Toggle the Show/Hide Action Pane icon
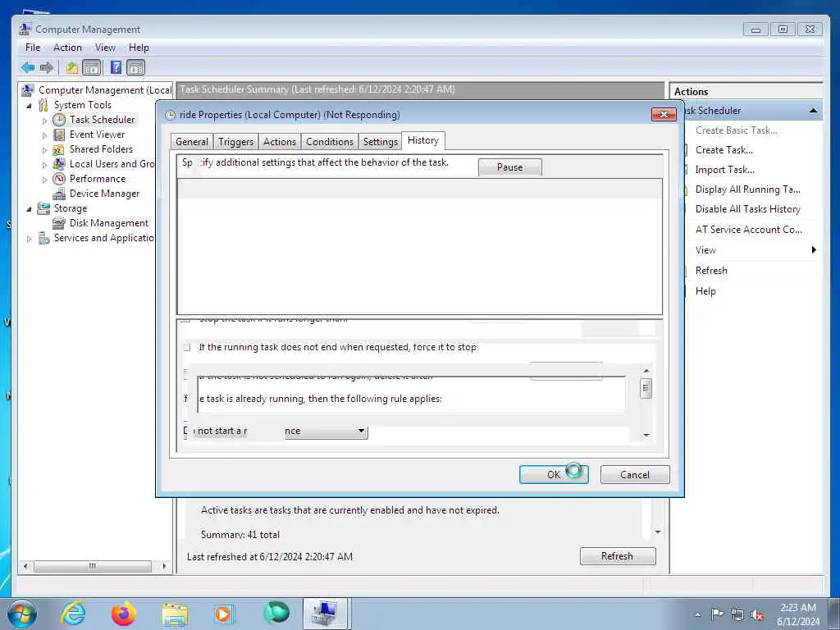 136,67
